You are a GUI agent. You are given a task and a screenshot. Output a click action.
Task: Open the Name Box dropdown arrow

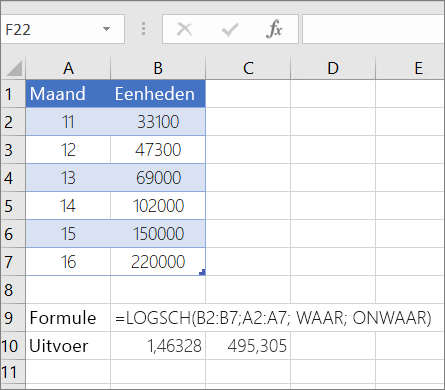[x=106, y=29]
